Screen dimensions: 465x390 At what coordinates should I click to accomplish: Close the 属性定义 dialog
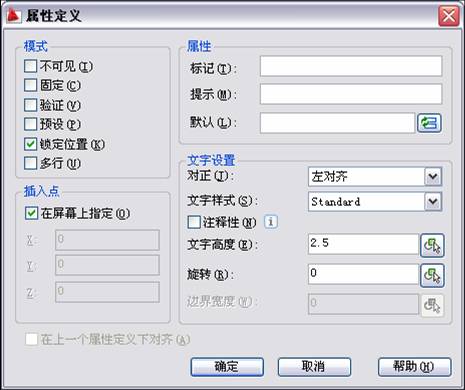(x=448, y=16)
